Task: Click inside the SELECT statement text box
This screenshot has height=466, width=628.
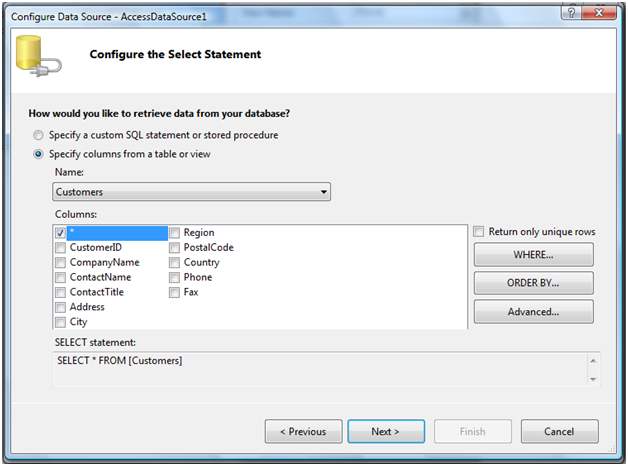Action: click(x=320, y=370)
